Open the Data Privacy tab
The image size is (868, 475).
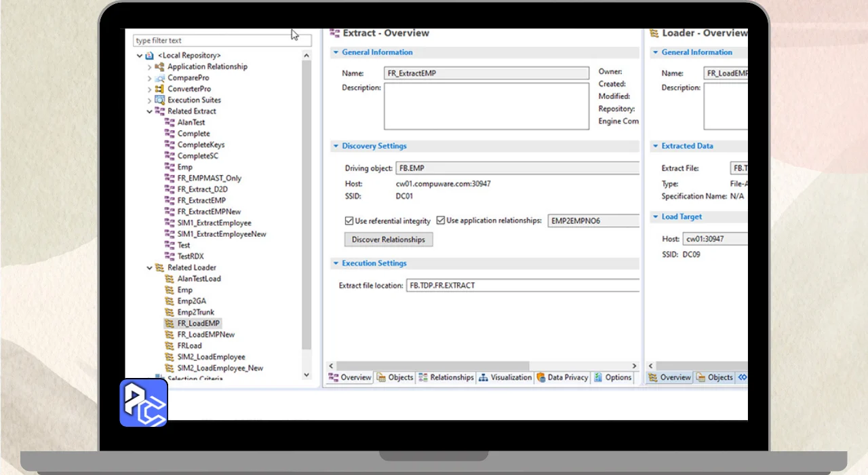(562, 378)
